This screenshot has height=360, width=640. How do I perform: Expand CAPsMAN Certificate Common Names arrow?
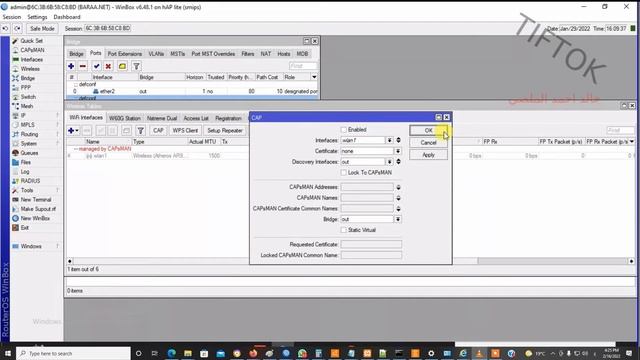point(398,209)
